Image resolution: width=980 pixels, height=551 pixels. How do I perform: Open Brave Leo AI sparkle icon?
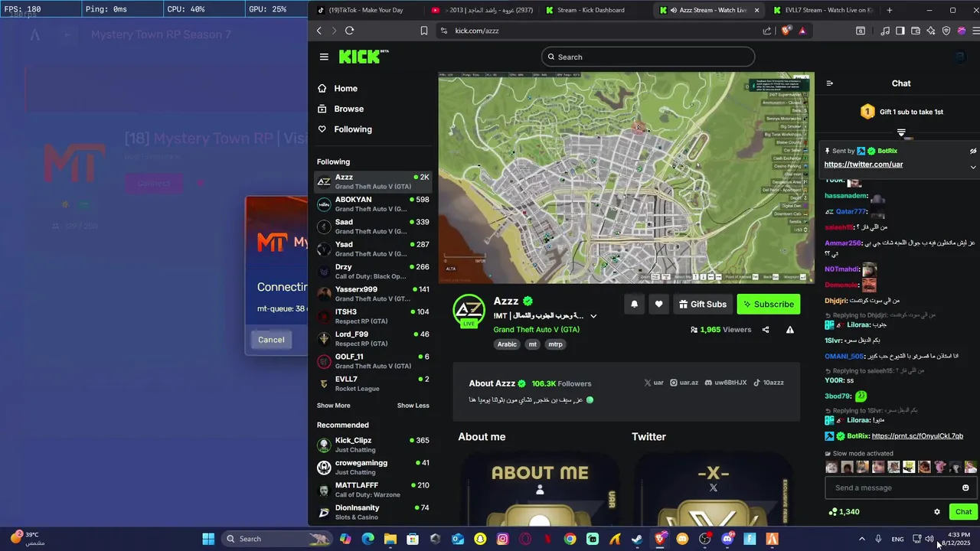931,31
